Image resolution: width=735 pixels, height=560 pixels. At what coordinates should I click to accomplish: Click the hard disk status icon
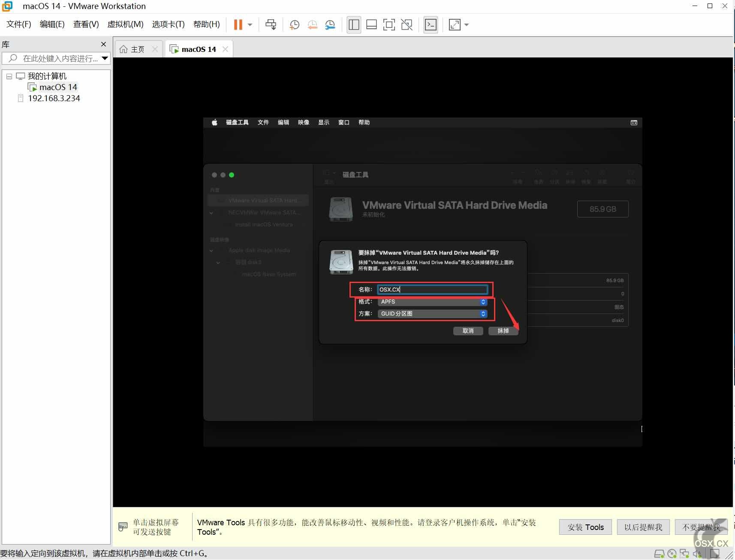click(x=659, y=554)
